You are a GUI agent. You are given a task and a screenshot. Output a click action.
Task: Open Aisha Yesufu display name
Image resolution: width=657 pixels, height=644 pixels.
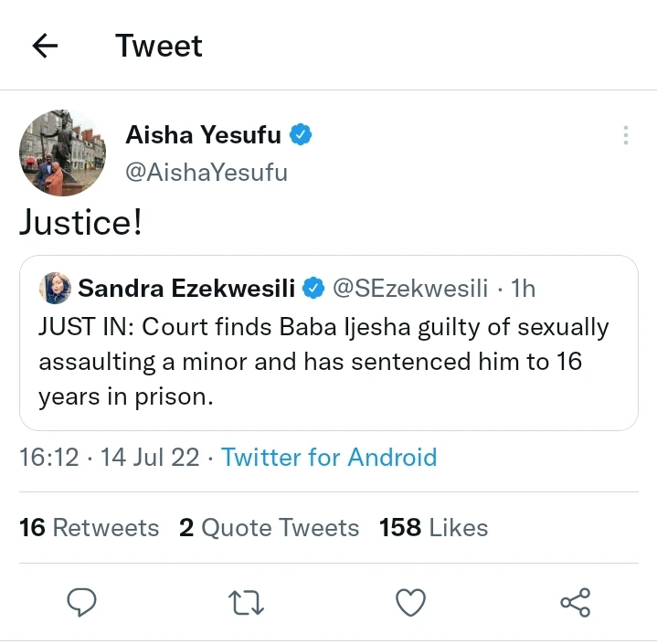[x=205, y=136]
